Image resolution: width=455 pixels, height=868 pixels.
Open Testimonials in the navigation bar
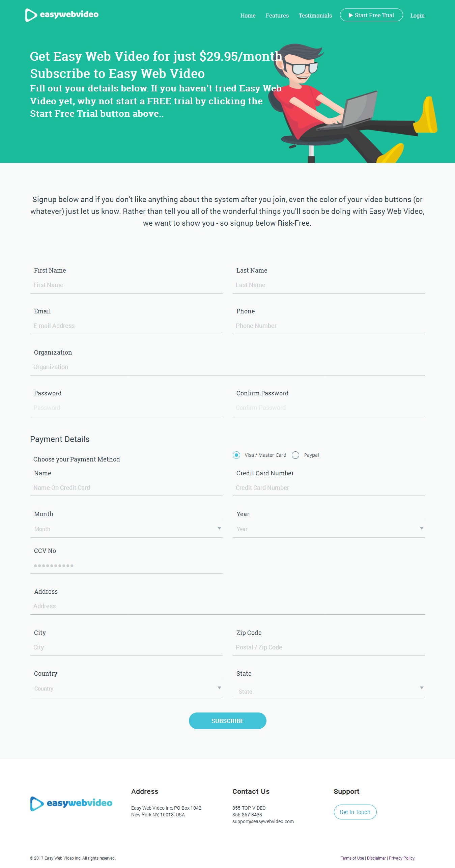coord(315,16)
